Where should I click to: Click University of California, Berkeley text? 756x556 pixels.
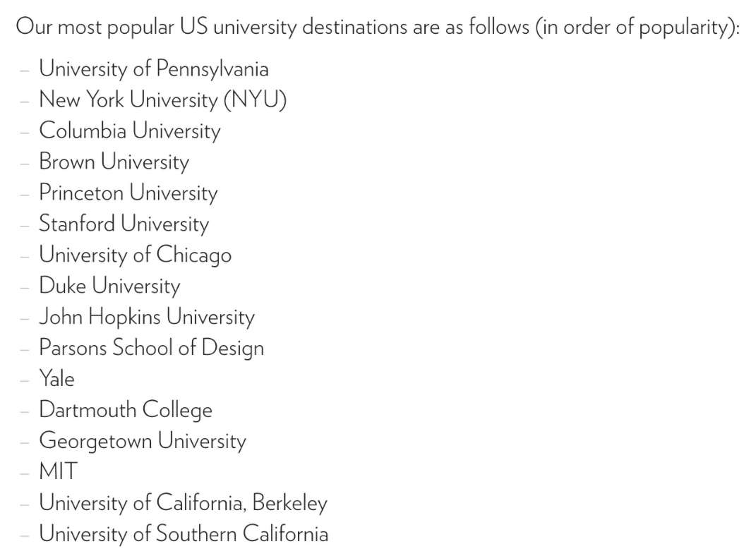(x=184, y=502)
